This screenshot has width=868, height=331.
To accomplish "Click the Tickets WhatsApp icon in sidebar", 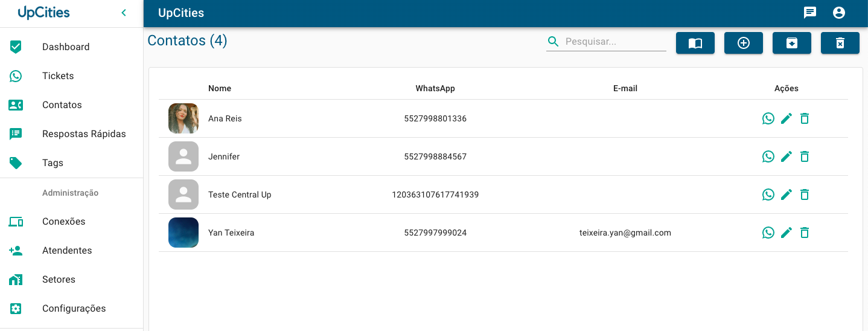I will pyautogui.click(x=16, y=76).
